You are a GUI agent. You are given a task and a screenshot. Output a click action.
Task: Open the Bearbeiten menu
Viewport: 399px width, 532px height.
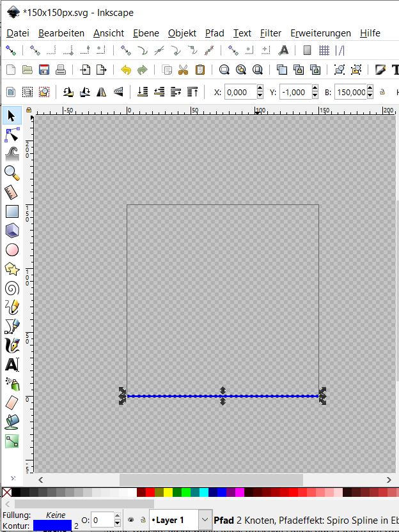[x=61, y=33]
